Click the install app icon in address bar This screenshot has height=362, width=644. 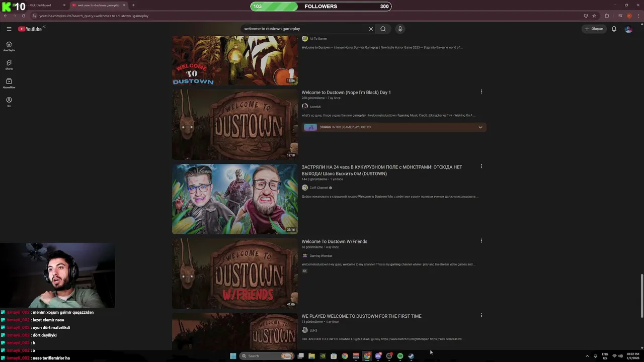pos(586,16)
